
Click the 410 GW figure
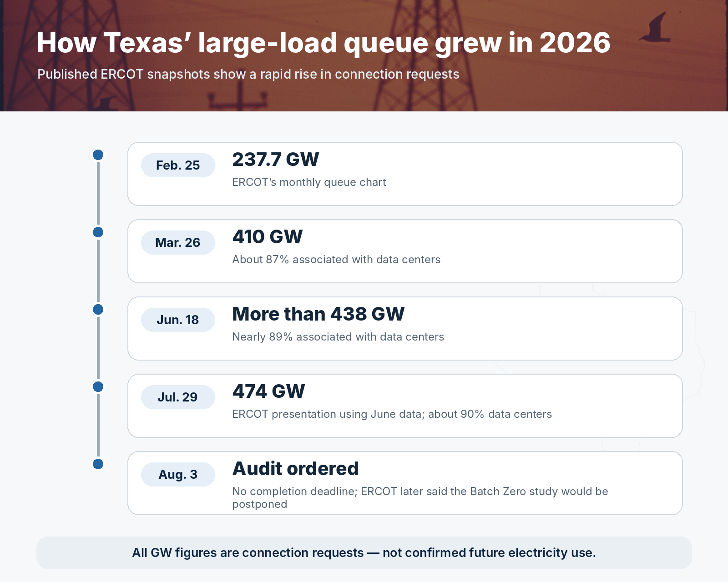(268, 237)
